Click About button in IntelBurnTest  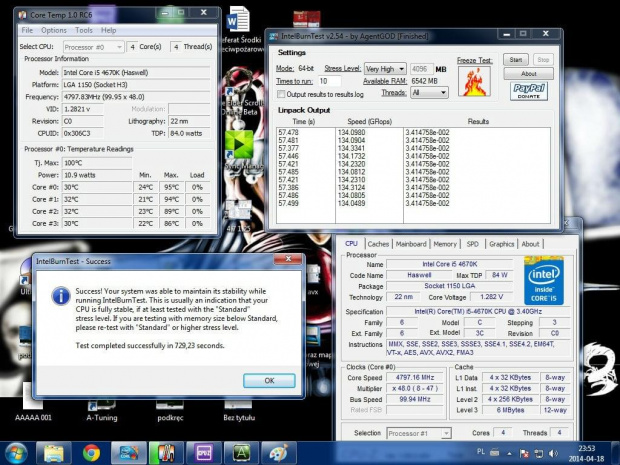click(528, 74)
